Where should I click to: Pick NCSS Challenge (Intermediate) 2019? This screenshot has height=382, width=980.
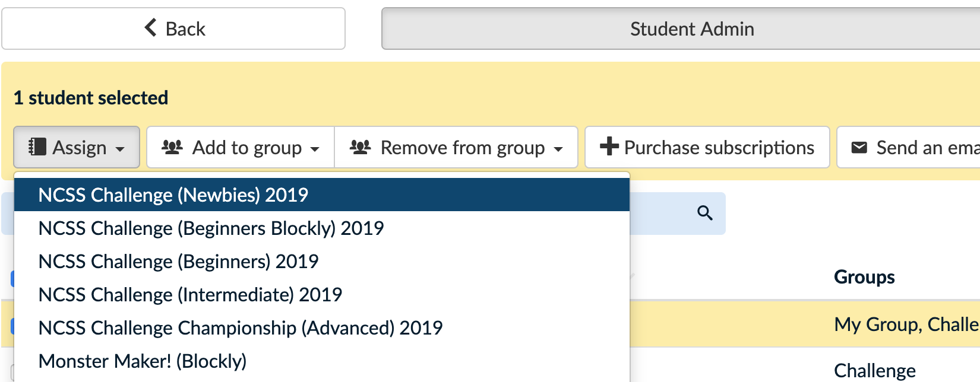190,295
